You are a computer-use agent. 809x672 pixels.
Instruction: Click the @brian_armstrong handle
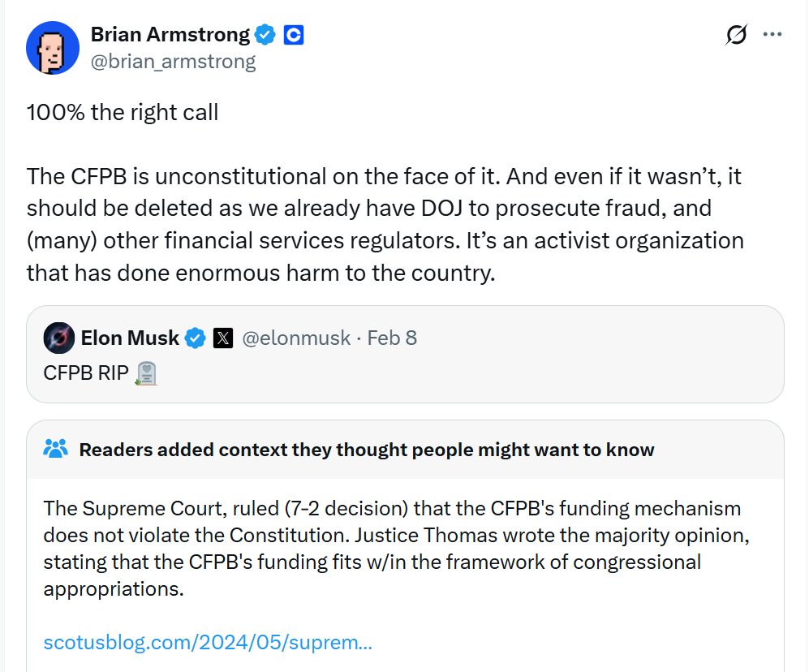click(173, 61)
